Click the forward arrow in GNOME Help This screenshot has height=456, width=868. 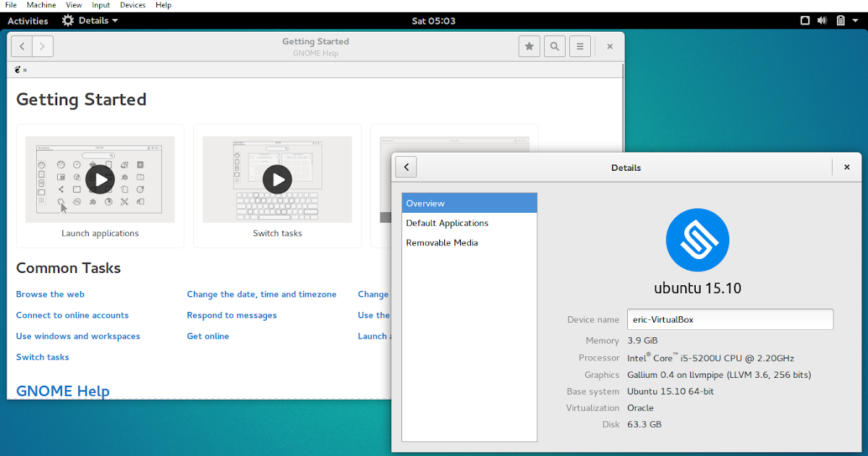[x=43, y=46]
